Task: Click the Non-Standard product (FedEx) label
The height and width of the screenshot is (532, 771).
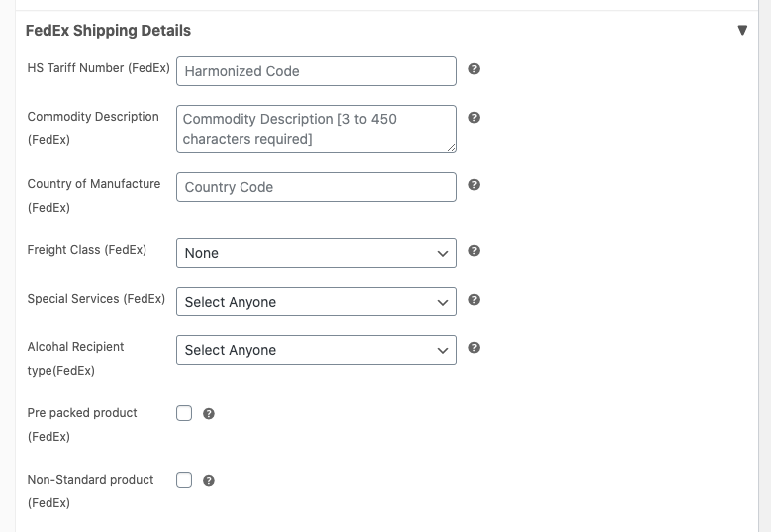Action: [90, 491]
